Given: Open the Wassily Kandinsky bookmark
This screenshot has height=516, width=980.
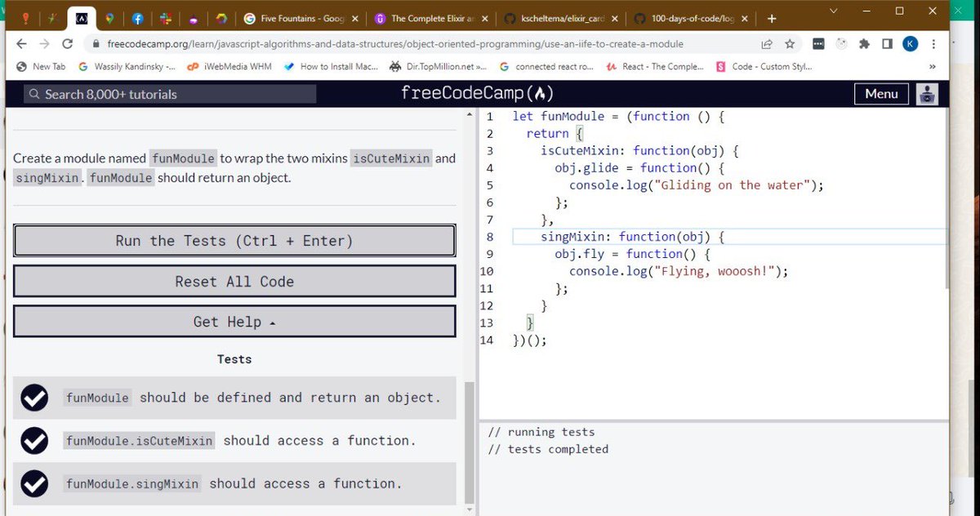Looking at the screenshot, I should [126, 66].
